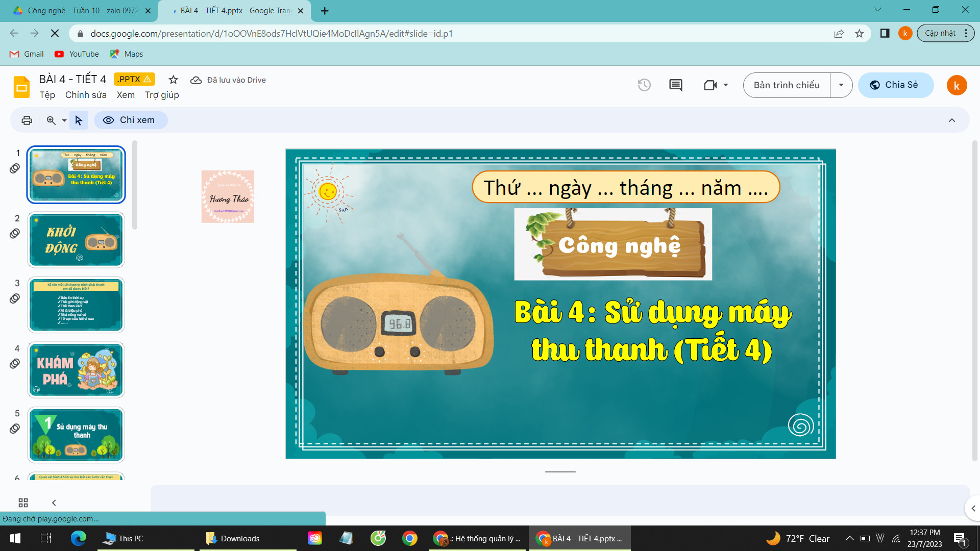The height and width of the screenshot is (551, 980).
Task: Expand zoom level dropdown arrow
Action: (x=64, y=120)
